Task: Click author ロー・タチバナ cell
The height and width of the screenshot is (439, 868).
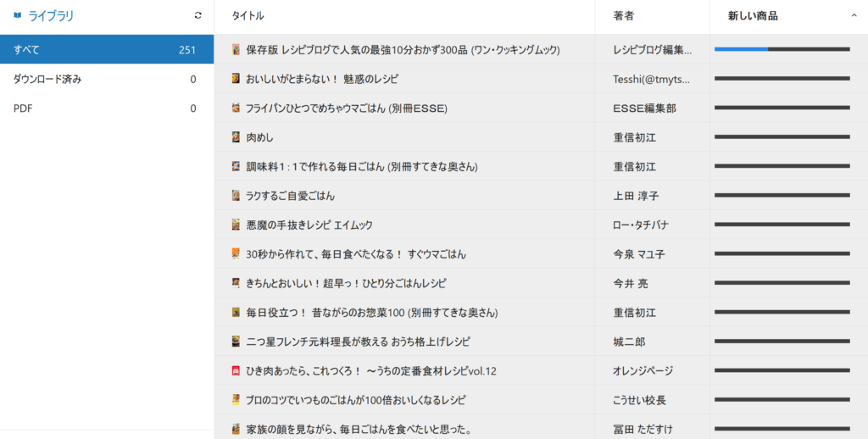Action: [641, 225]
